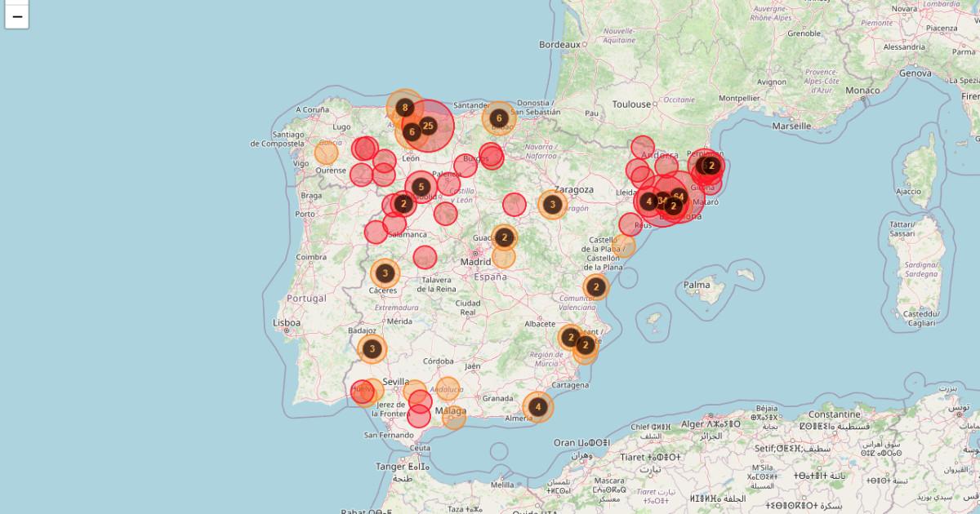Open the 2 cluster near Perpignan

point(711,166)
